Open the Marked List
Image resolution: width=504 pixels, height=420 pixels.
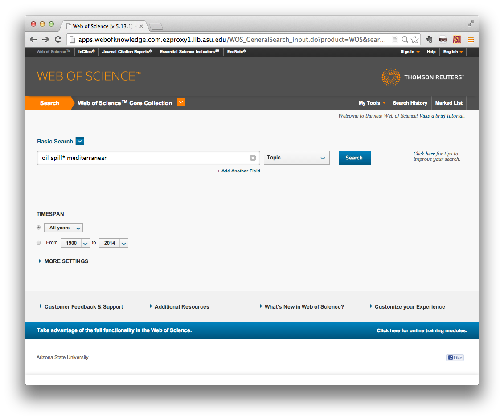point(449,103)
